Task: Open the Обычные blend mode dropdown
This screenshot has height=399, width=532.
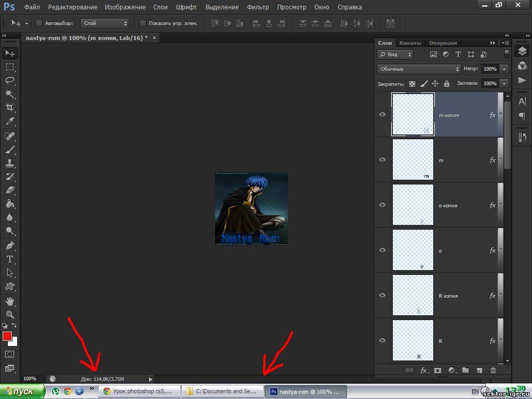Action: click(419, 69)
